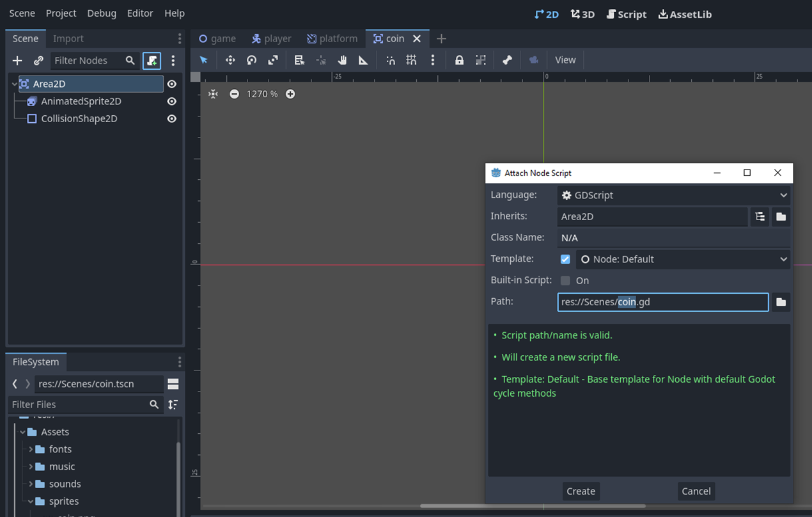812x517 pixels.
Task: Zoom out with the minus button
Action: pos(235,94)
